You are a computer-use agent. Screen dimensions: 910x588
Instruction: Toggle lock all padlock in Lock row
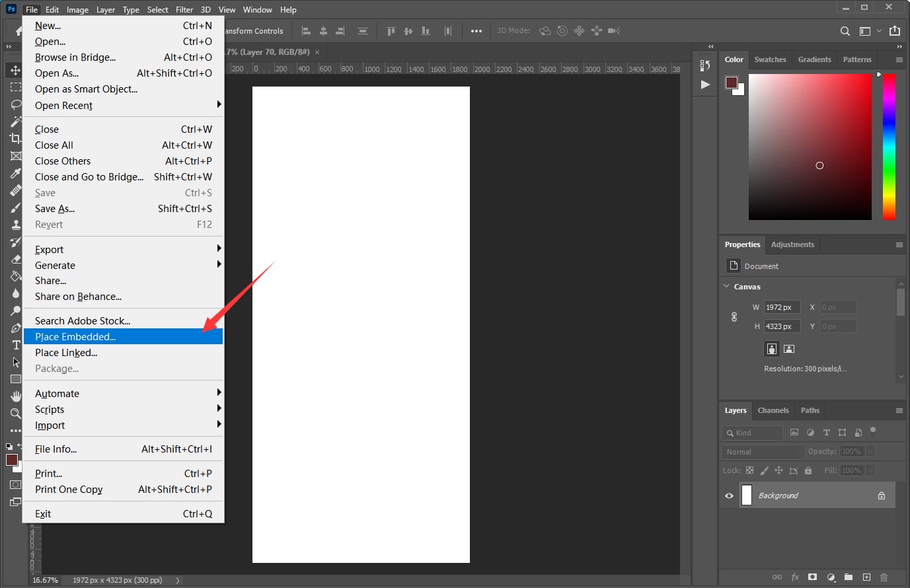coord(808,470)
